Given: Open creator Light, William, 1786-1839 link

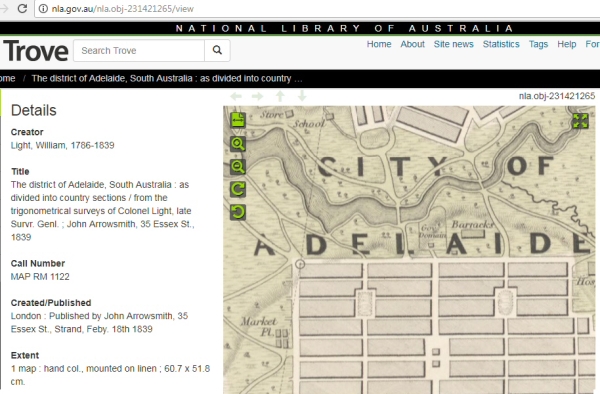Looking at the screenshot, I should (62, 145).
